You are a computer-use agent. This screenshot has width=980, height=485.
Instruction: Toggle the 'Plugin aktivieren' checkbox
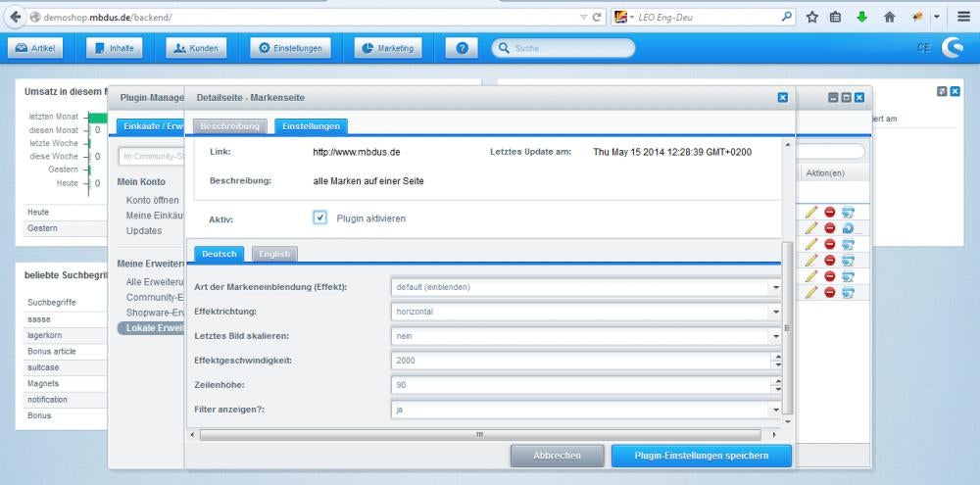pos(320,218)
